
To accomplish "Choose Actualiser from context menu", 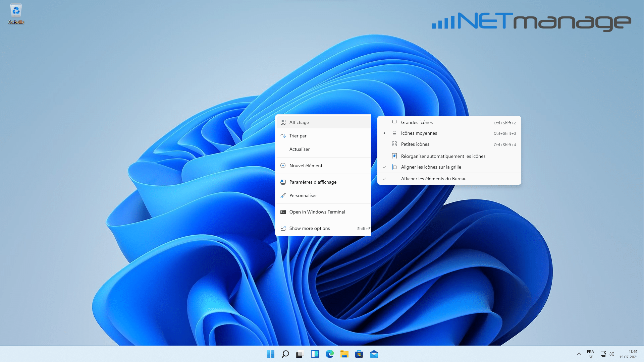I will (323, 149).
